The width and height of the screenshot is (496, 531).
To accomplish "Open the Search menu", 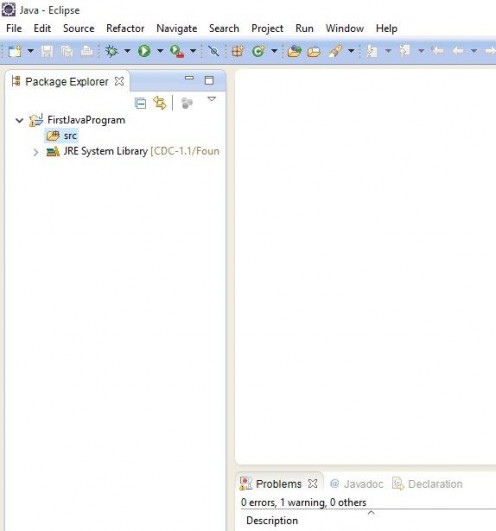I will point(224,28).
